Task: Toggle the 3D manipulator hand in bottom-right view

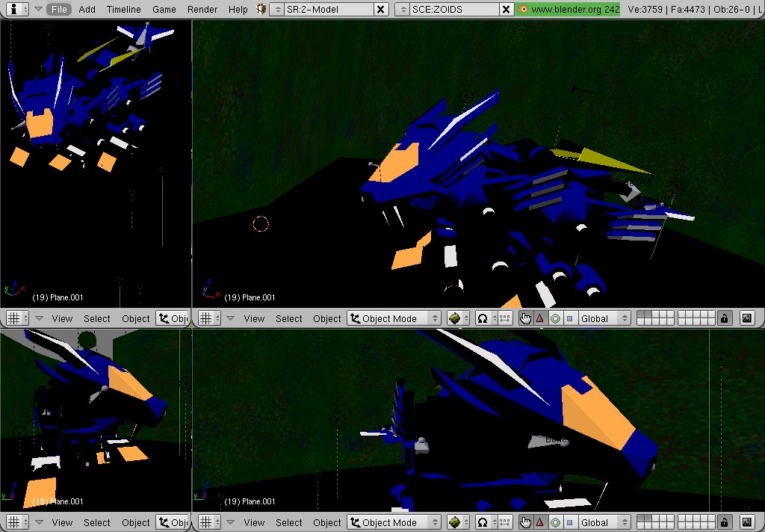Action: [525, 522]
